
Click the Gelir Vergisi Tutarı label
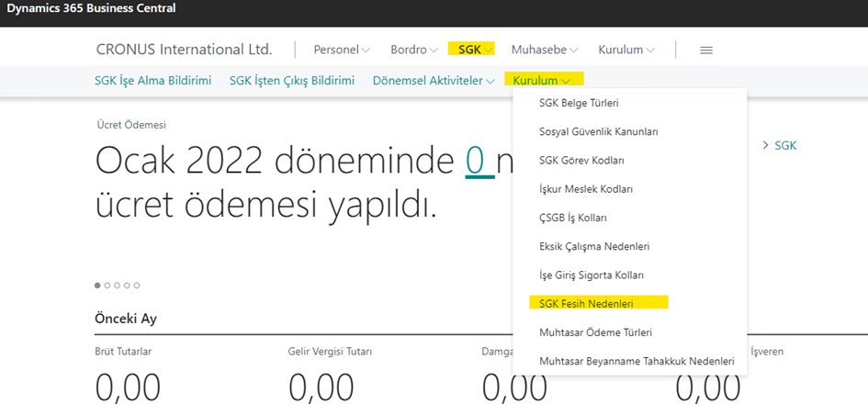pos(330,352)
